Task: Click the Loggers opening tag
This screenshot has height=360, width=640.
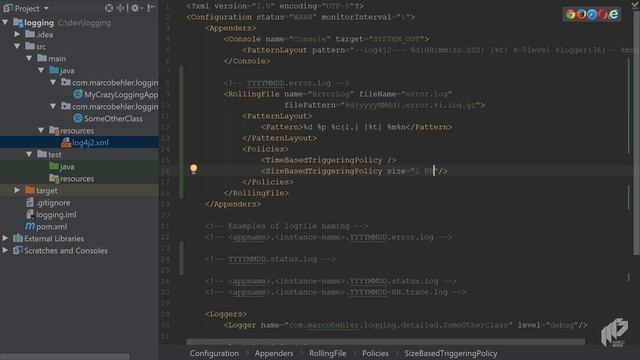Action: pyautogui.click(x=226, y=314)
